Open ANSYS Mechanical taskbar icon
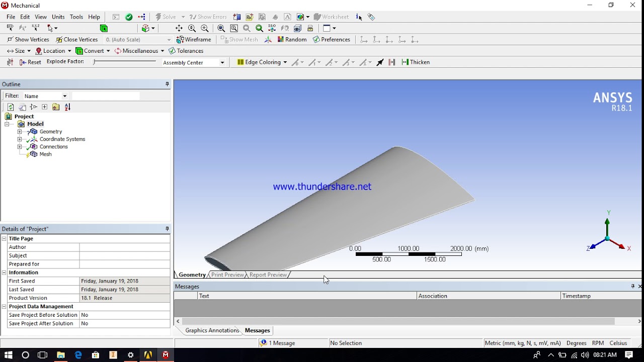This screenshot has width=644, height=362. tap(166, 355)
